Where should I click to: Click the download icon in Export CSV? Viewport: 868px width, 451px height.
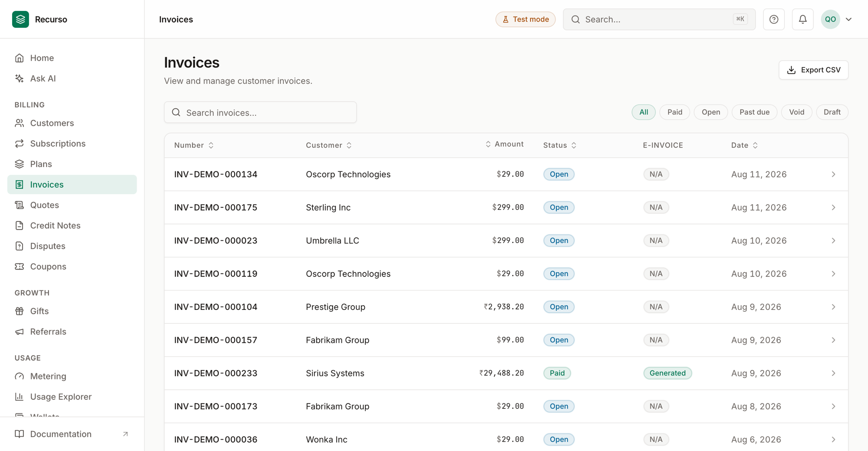tap(791, 70)
